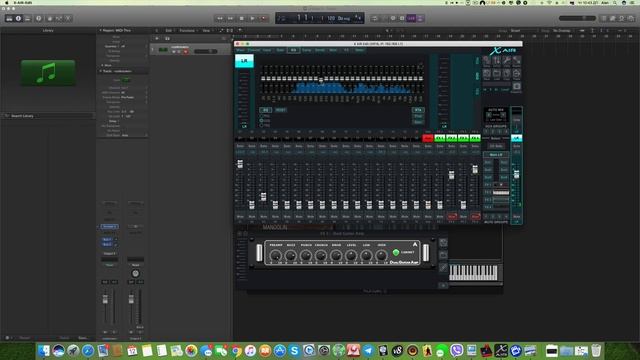Open Editors using the scissors toolbar icon
The width and height of the screenshot is (640, 360).
pos(68,18)
